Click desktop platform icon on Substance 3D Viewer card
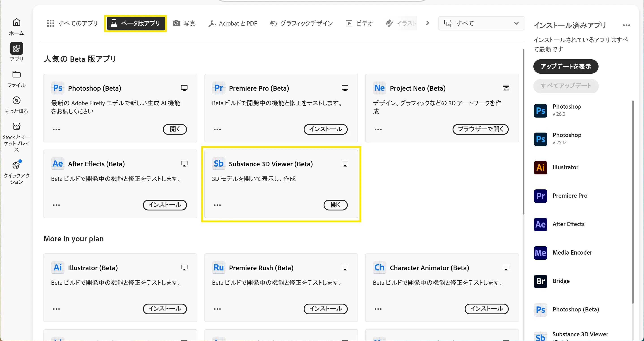The height and width of the screenshot is (341, 644). [x=345, y=163]
